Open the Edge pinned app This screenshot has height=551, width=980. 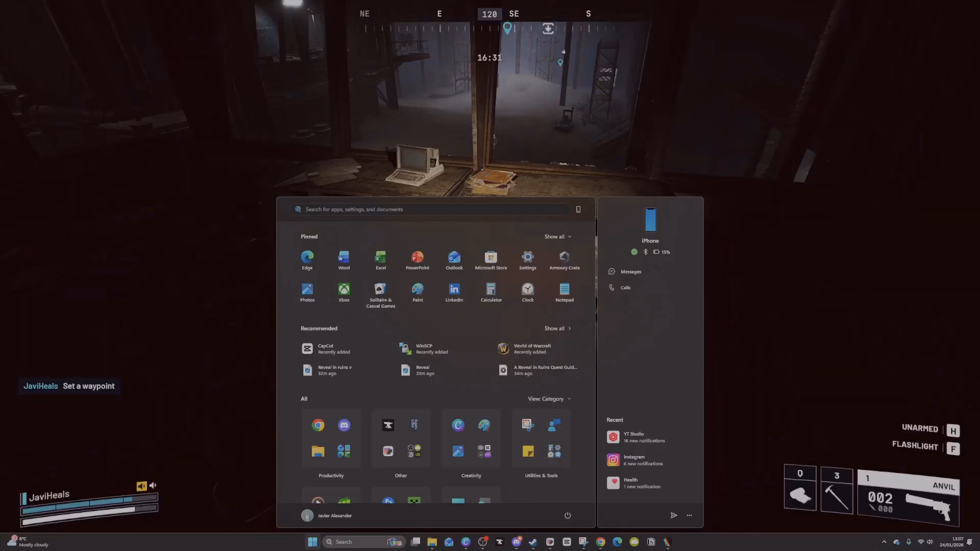coord(307,260)
